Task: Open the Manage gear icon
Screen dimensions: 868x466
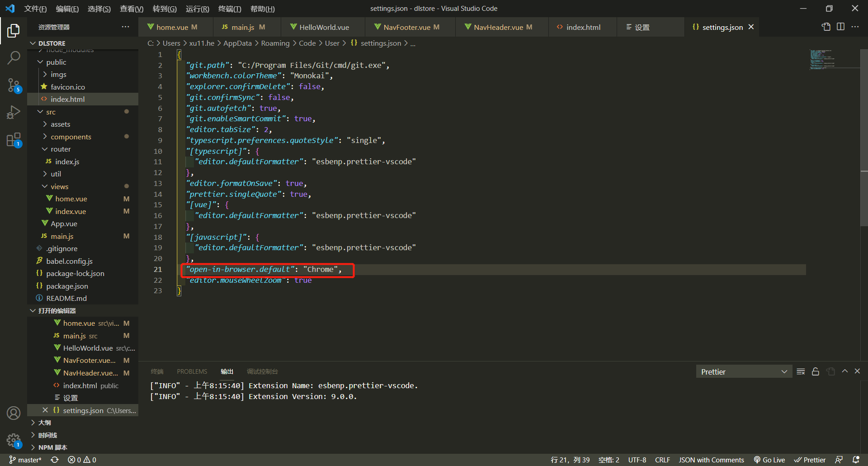Action: pyautogui.click(x=14, y=440)
